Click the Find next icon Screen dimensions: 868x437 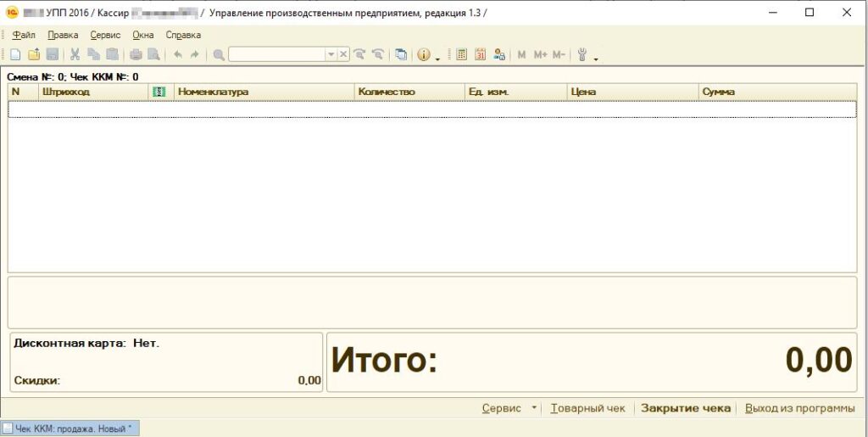(359, 54)
